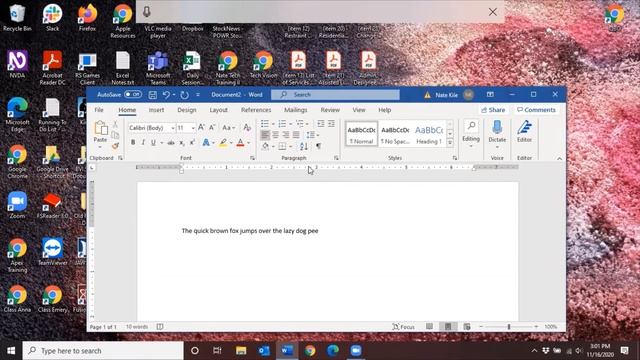Image resolution: width=640 pixels, height=360 pixels.
Task: Switch to the Insert tab
Action: coord(156,110)
